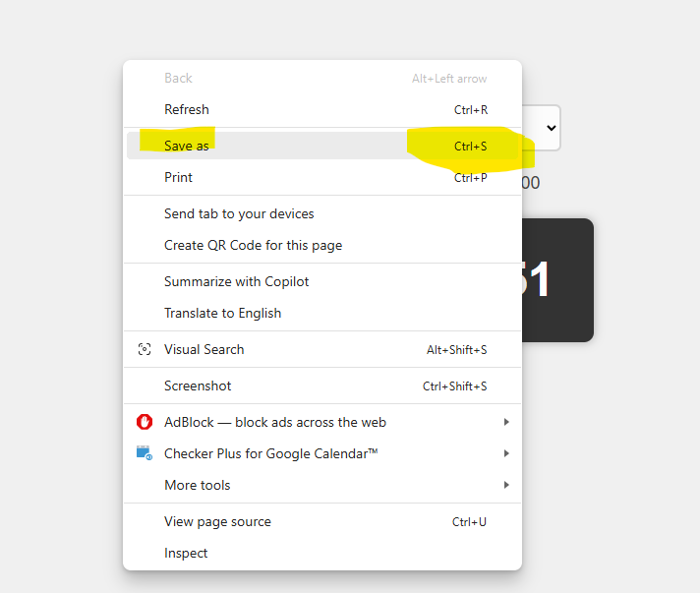700x593 pixels.
Task: Choose Print from the context menu
Action: tap(179, 177)
